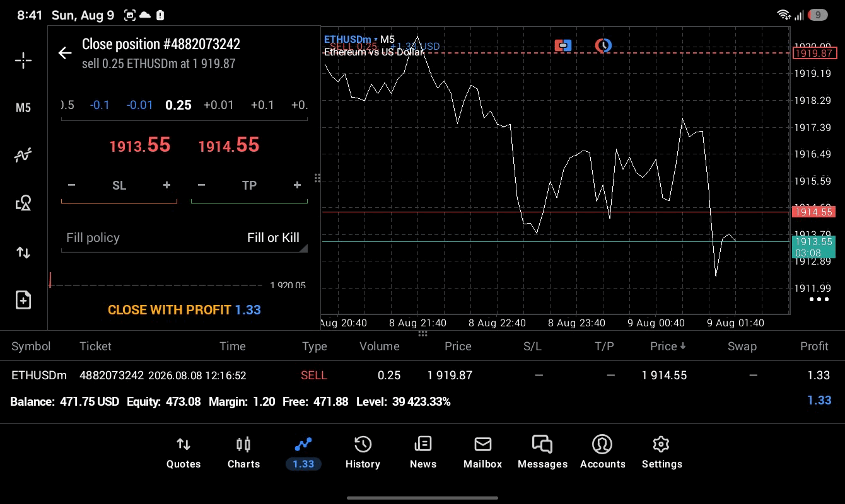Switch to the Quotes tab
This screenshot has height=504, width=845.
pyautogui.click(x=184, y=453)
